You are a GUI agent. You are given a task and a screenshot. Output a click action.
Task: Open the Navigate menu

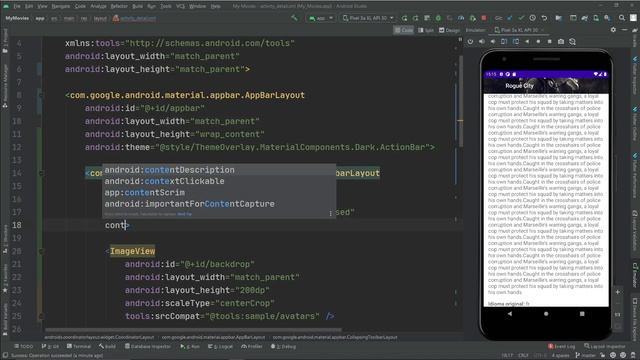(x=61, y=6)
